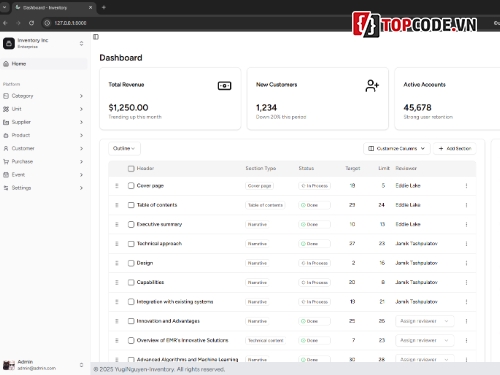
Task: Check Innovation and Advantages checkbox
Action: pos(131,321)
